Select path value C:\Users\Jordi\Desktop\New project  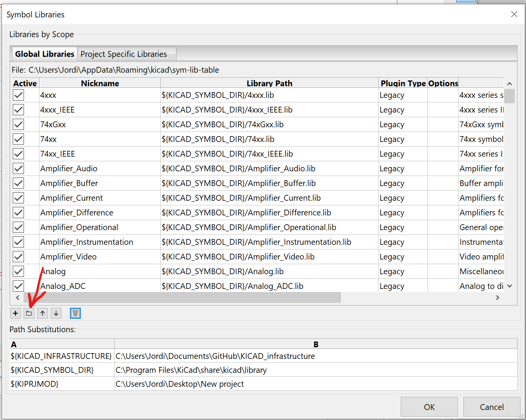point(316,384)
